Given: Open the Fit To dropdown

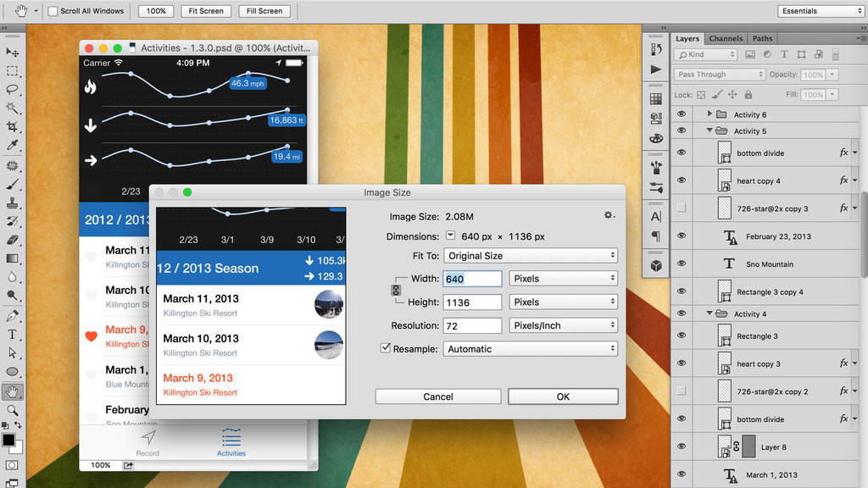Looking at the screenshot, I should click(x=531, y=256).
